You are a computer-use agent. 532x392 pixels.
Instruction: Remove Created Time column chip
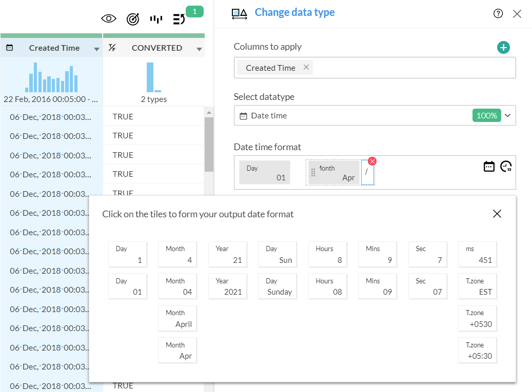coord(306,67)
